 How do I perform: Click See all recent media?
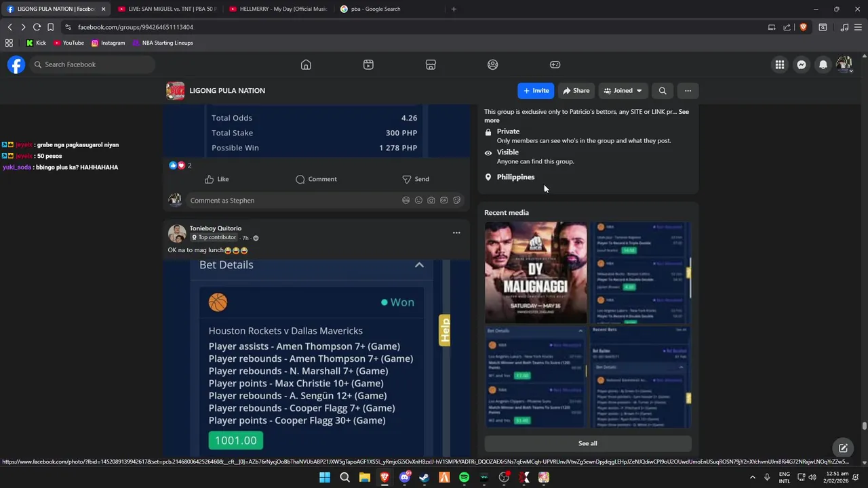588,443
